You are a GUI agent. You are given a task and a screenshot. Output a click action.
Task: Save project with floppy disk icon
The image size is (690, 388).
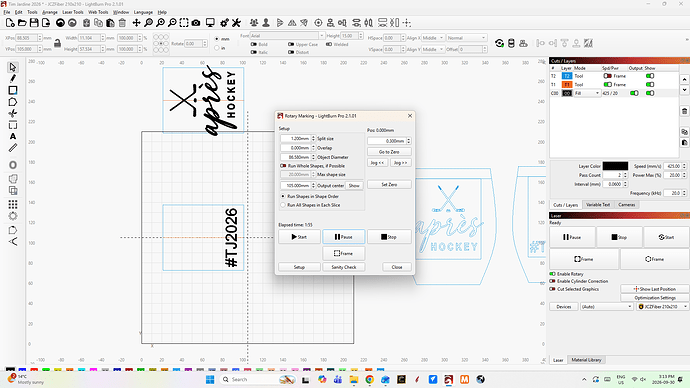pyautogui.click(x=34, y=23)
